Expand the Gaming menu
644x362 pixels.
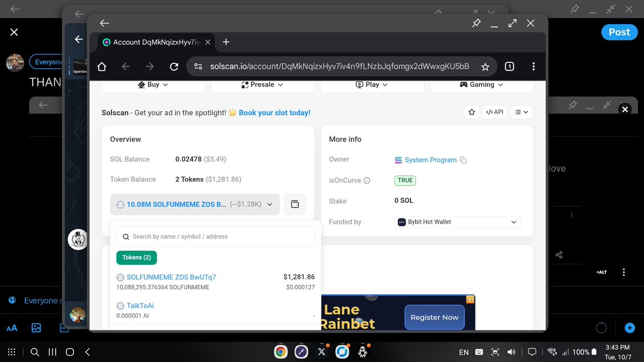(481, 84)
